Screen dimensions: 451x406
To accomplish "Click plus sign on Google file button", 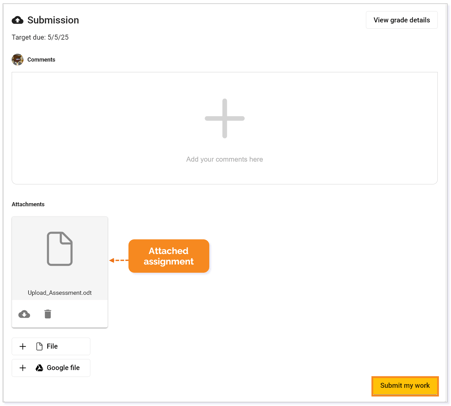I will point(23,368).
